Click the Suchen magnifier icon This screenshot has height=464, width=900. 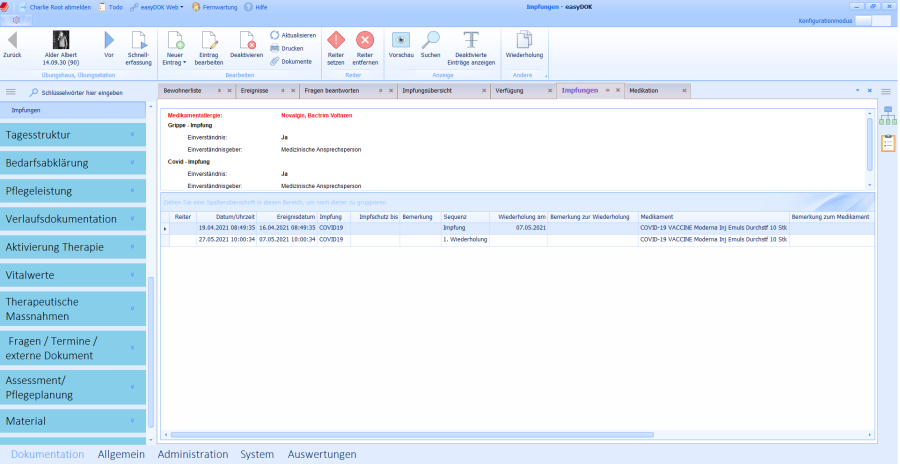point(430,41)
